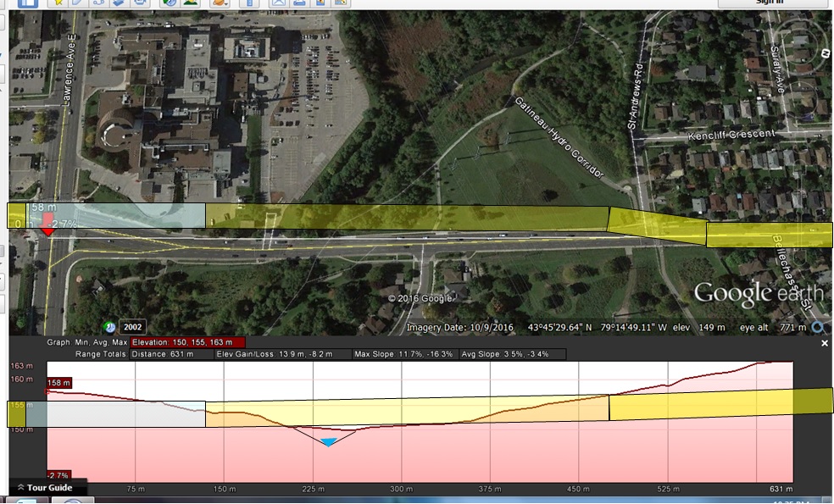The height and width of the screenshot is (504, 834).
Task: Click the St Andrews Rd street label
Action: 636,97
